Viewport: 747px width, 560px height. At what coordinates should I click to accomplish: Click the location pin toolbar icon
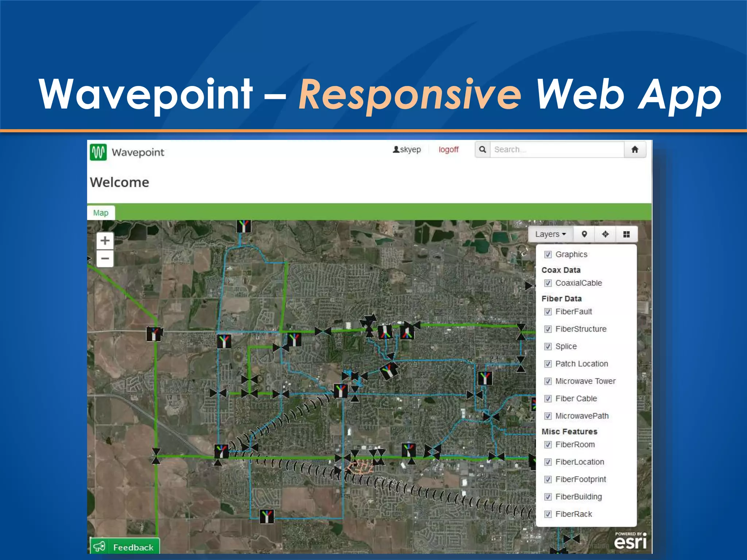584,234
